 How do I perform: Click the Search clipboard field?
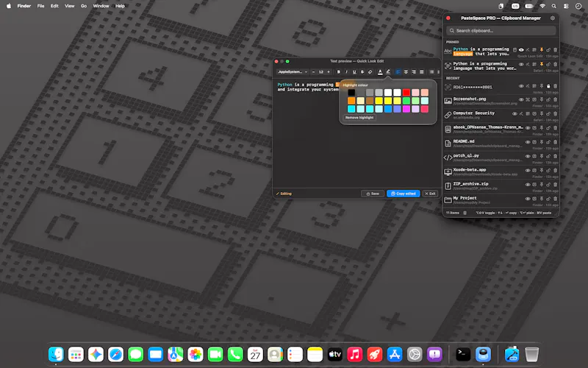click(501, 30)
